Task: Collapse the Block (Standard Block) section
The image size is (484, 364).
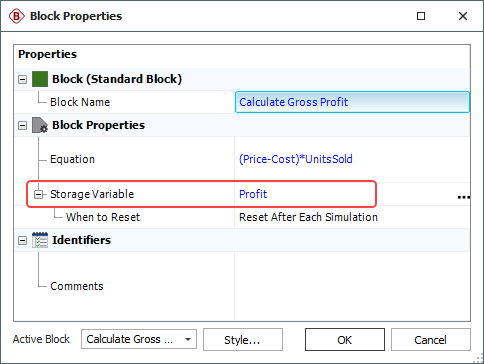Action: [x=22, y=79]
